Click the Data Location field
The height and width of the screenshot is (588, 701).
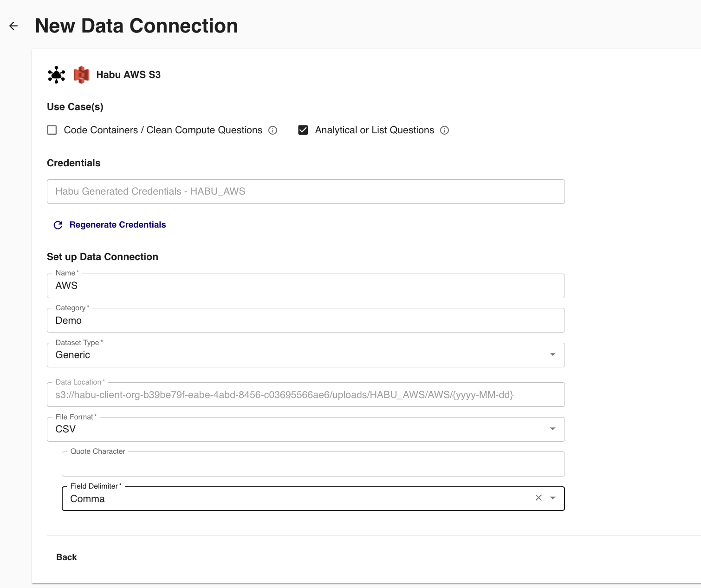click(x=306, y=395)
